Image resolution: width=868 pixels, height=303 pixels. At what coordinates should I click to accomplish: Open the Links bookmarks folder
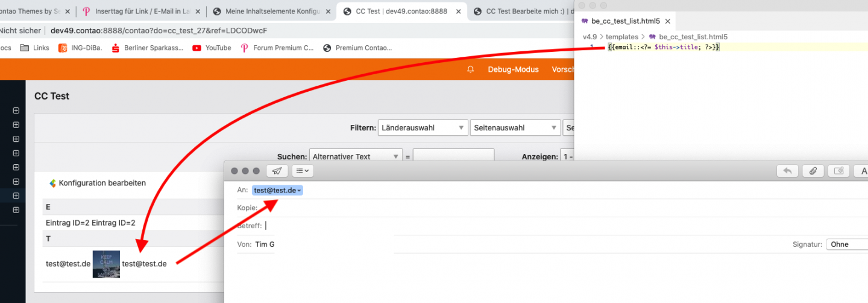(x=35, y=48)
